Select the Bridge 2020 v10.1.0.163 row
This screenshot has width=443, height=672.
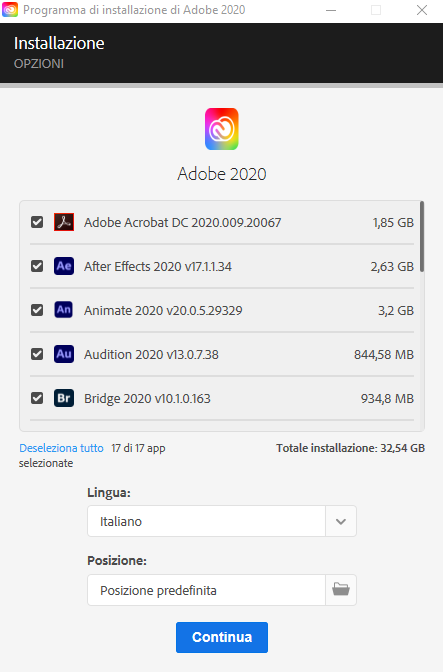point(222,398)
